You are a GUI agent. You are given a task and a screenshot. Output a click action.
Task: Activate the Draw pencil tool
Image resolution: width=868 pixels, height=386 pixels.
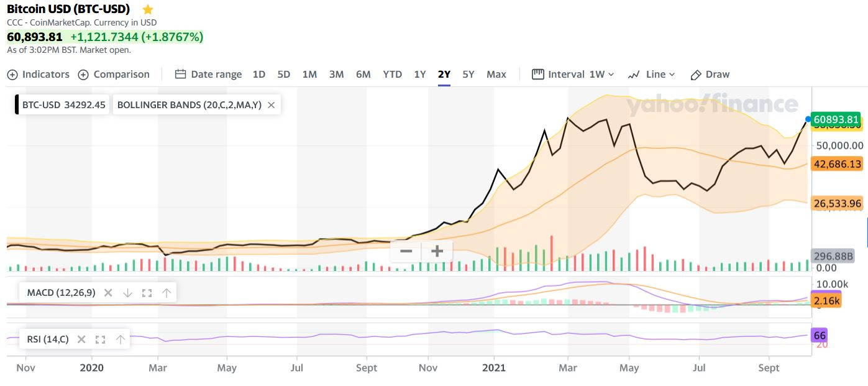(710, 74)
